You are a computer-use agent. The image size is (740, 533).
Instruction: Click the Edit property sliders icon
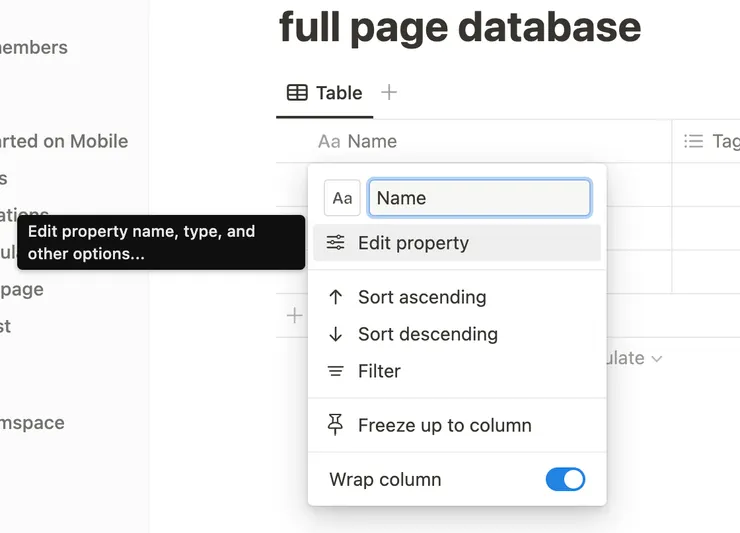[x=336, y=243]
